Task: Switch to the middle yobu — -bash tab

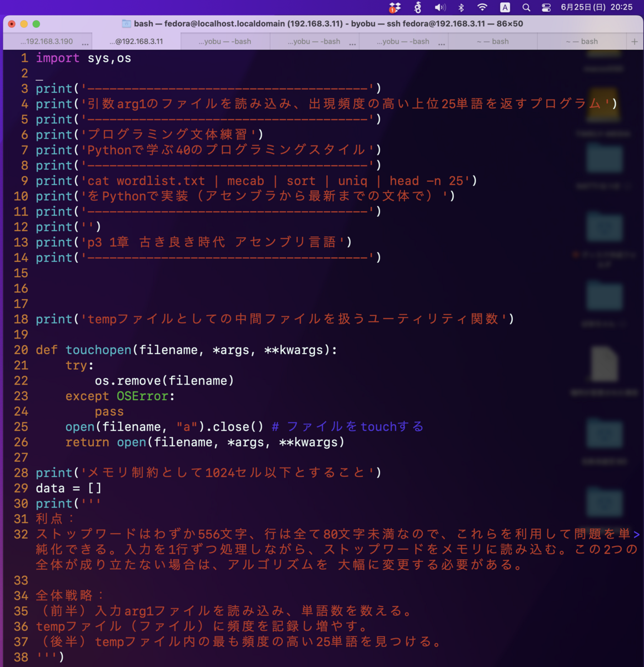Action: (315, 41)
